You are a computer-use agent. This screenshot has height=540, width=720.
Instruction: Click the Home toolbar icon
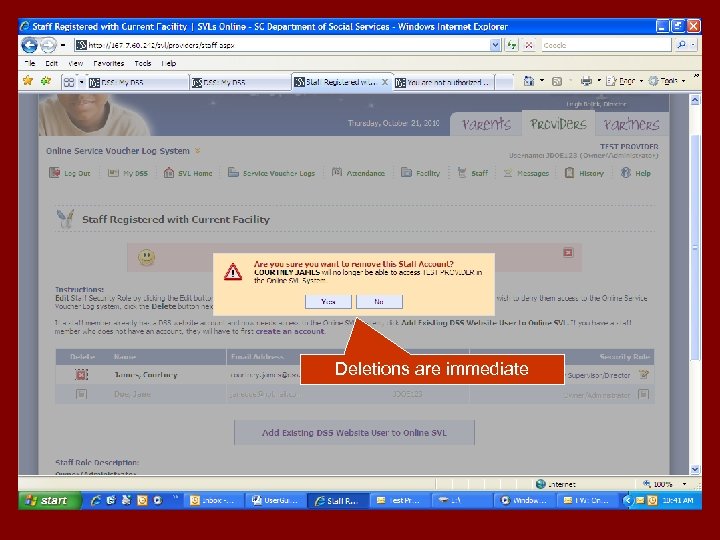pyautogui.click(x=529, y=81)
